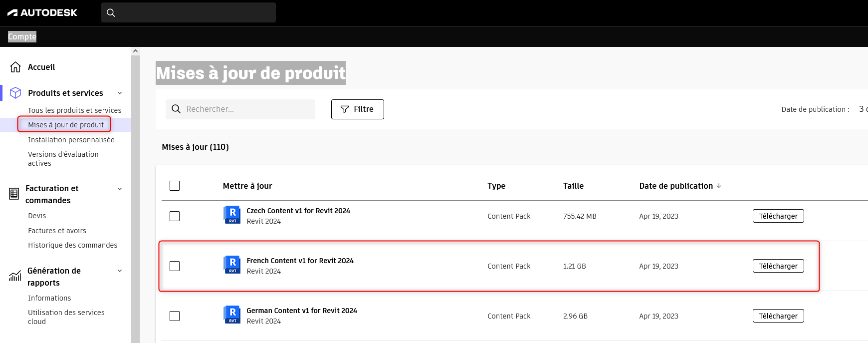Click the German Content Revit icon
This screenshot has height=343, width=868.
232,315
